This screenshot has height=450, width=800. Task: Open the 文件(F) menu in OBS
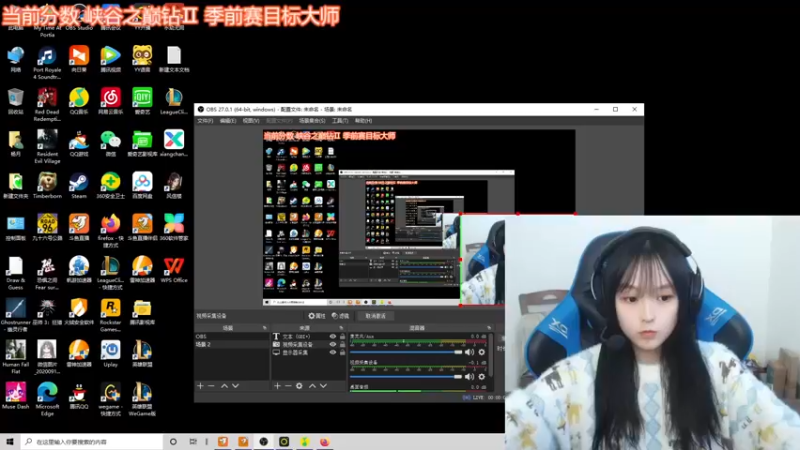tap(205, 121)
